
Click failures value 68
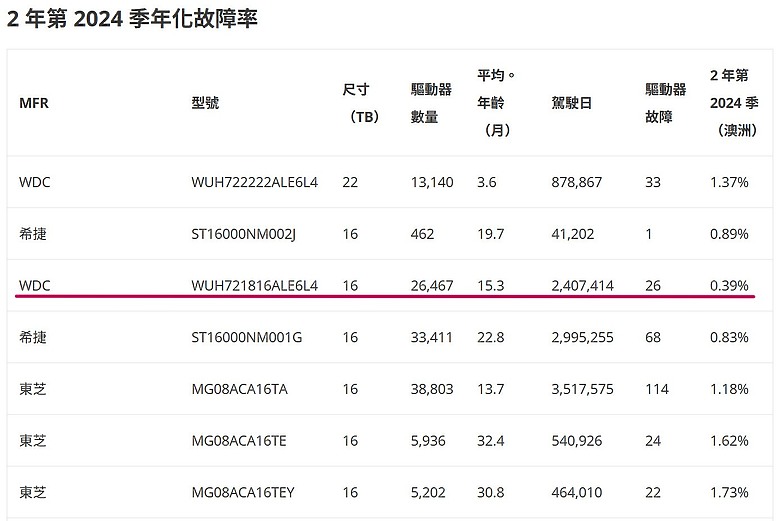pyautogui.click(x=653, y=337)
